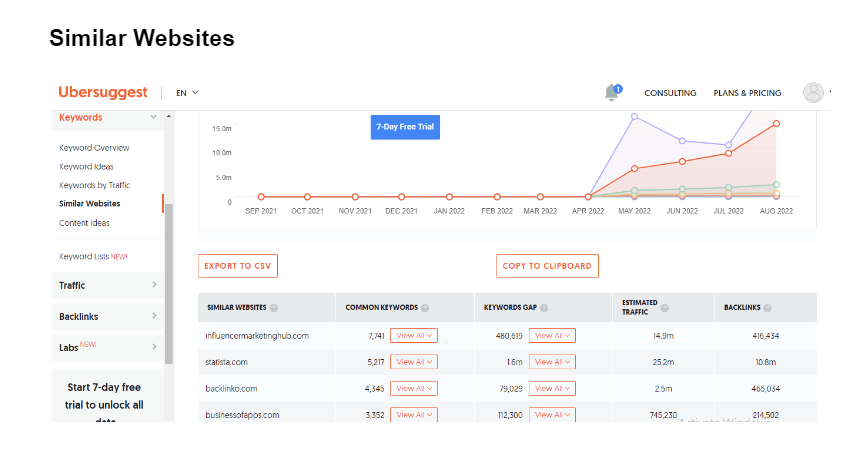Click common keywords value 7,741
Viewport: 860px width, 466px height.
[x=376, y=336]
